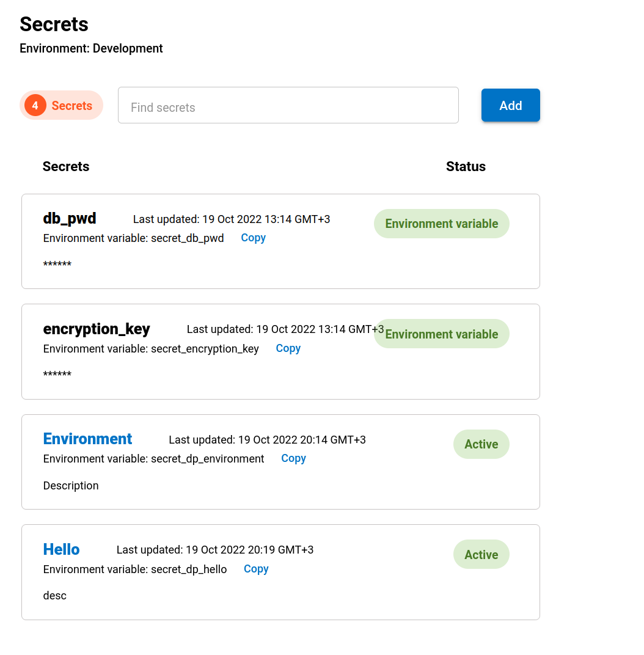
Task: Click Environment variable badge on encryption_key card
Action: click(x=441, y=334)
